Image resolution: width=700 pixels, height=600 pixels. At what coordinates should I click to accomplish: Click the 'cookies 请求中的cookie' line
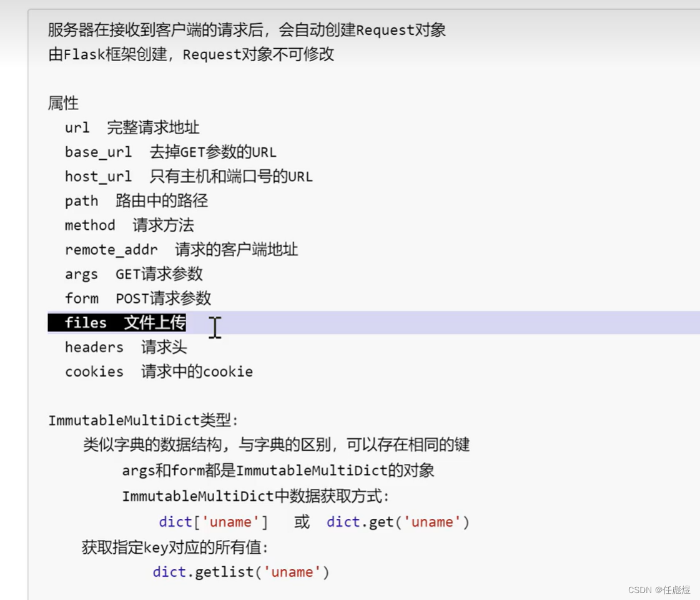(159, 371)
